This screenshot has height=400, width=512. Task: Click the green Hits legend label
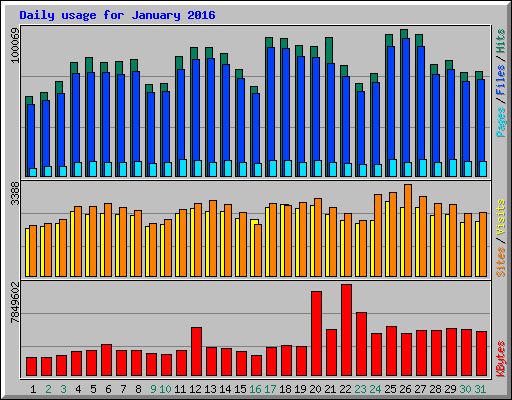click(x=501, y=41)
